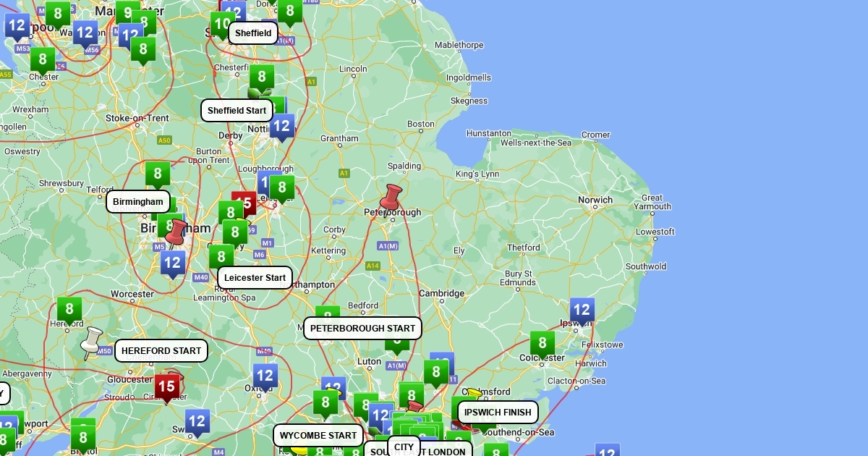
Task: Select the IPSWICH FINISH label
Action: [498, 412]
